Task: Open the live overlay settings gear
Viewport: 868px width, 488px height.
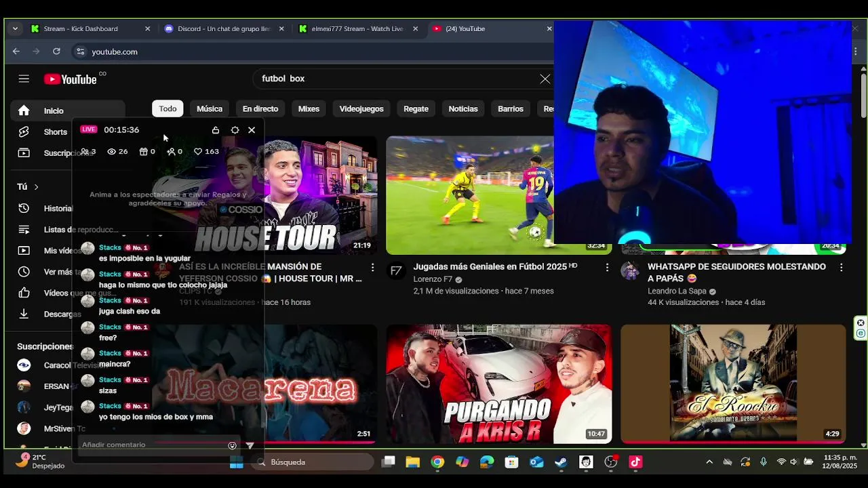Action: tap(235, 129)
